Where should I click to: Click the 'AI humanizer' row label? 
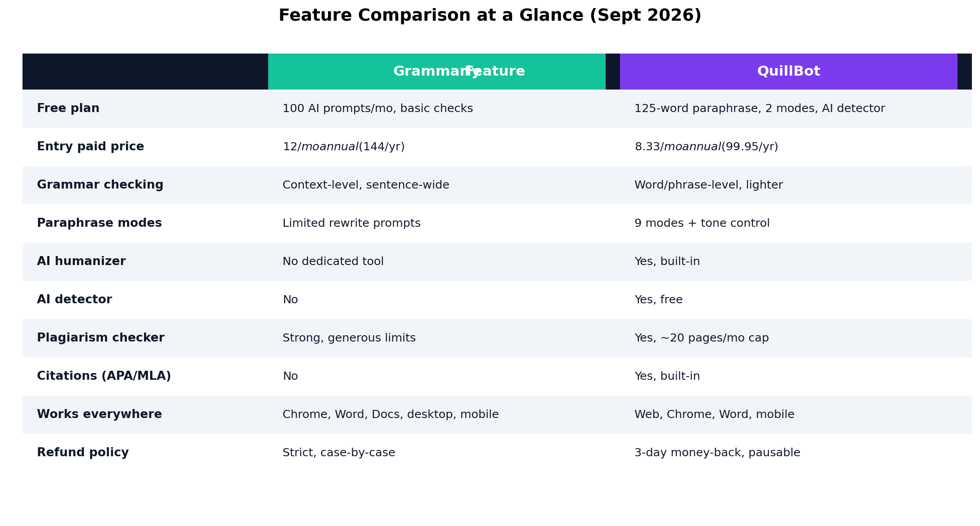[x=81, y=261]
